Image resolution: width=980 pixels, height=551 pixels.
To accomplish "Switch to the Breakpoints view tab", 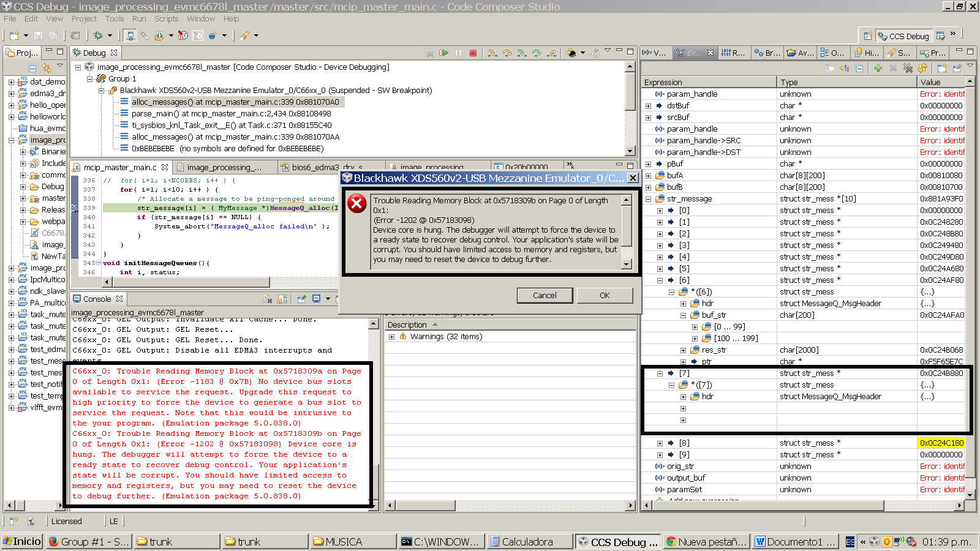I will [767, 53].
